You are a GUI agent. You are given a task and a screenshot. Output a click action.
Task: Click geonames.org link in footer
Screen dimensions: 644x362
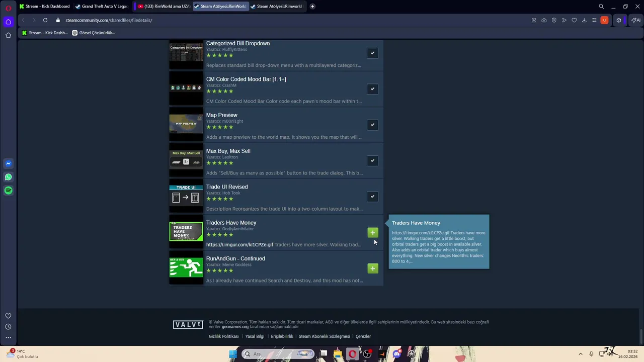[x=235, y=327]
